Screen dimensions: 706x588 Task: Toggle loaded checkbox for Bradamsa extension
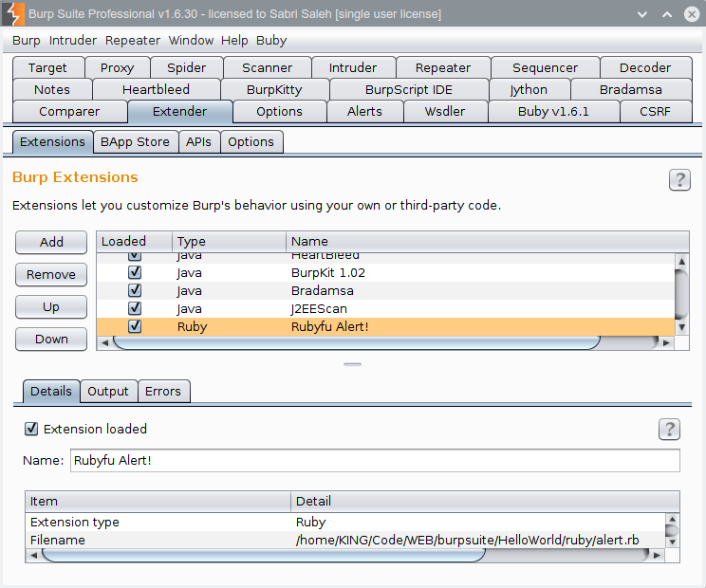point(135,290)
